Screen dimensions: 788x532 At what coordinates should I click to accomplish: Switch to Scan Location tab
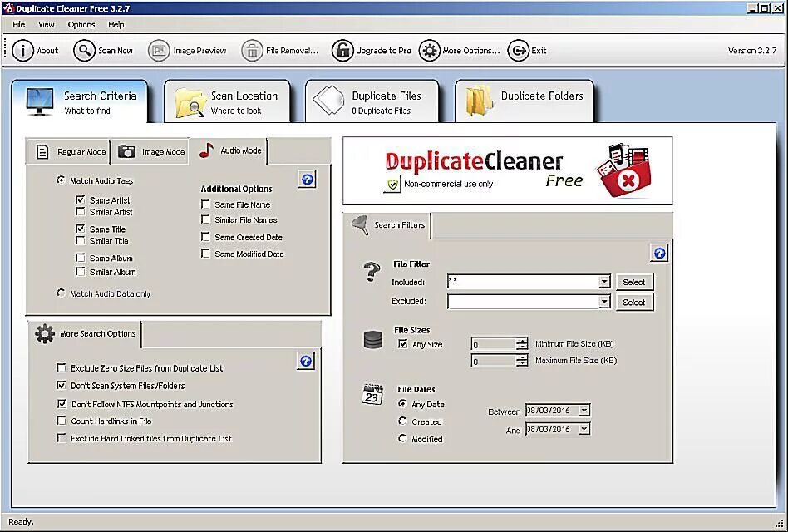[x=227, y=101]
